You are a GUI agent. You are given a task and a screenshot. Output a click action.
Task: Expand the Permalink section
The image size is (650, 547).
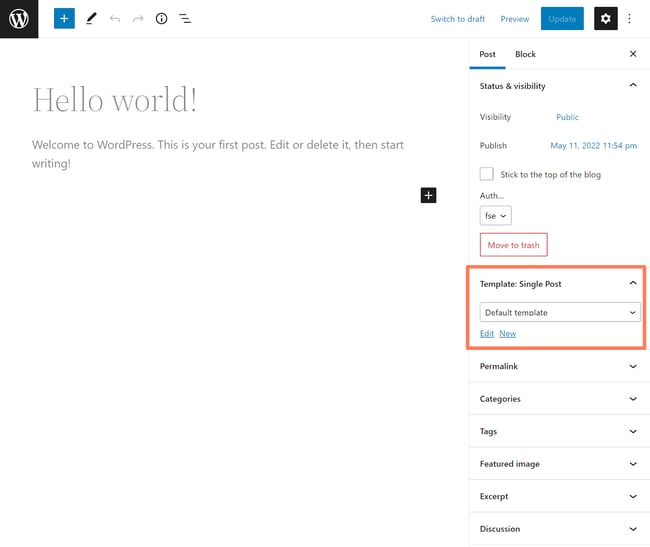[x=559, y=367]
